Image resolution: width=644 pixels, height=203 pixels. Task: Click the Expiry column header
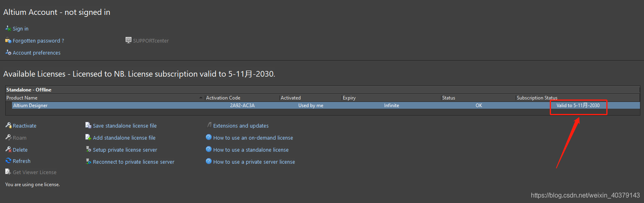point(391,98)
